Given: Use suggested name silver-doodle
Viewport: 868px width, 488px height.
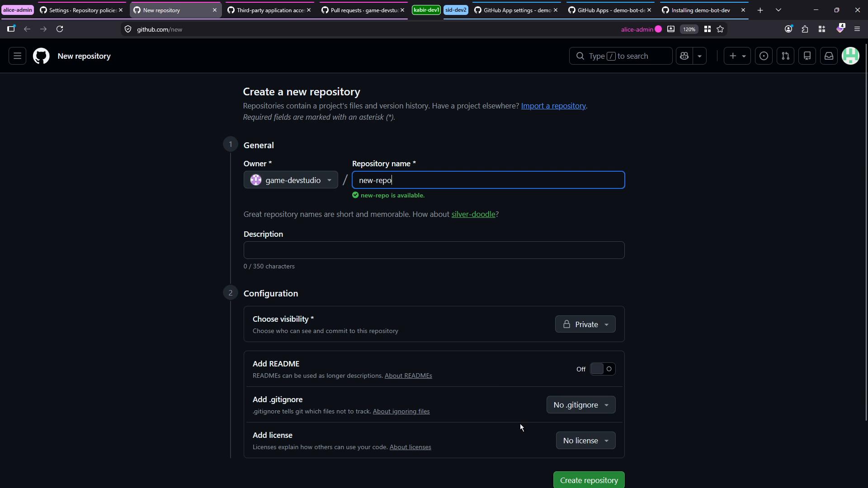Looking at the screenshot, I should click(x=473, y=214).
